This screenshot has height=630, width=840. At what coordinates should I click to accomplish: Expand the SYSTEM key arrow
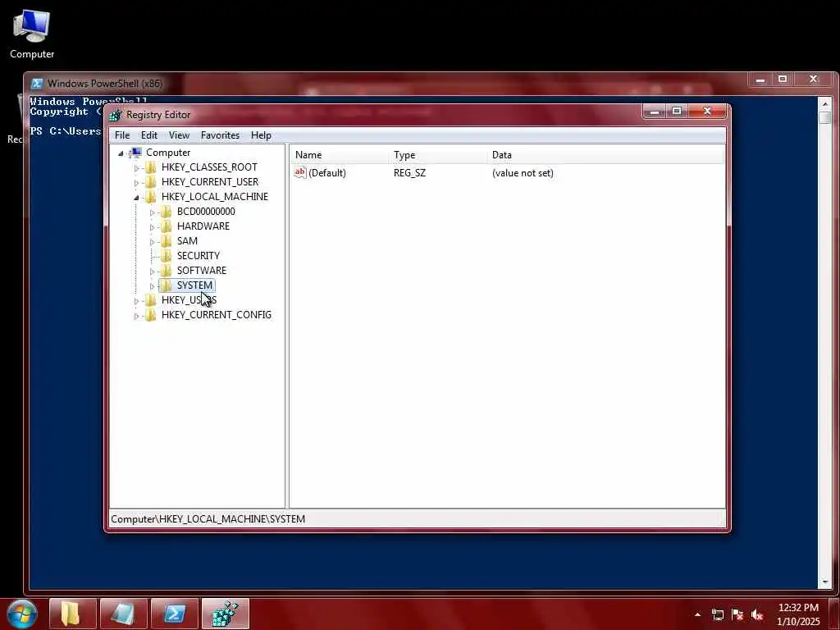coord(152,286)
